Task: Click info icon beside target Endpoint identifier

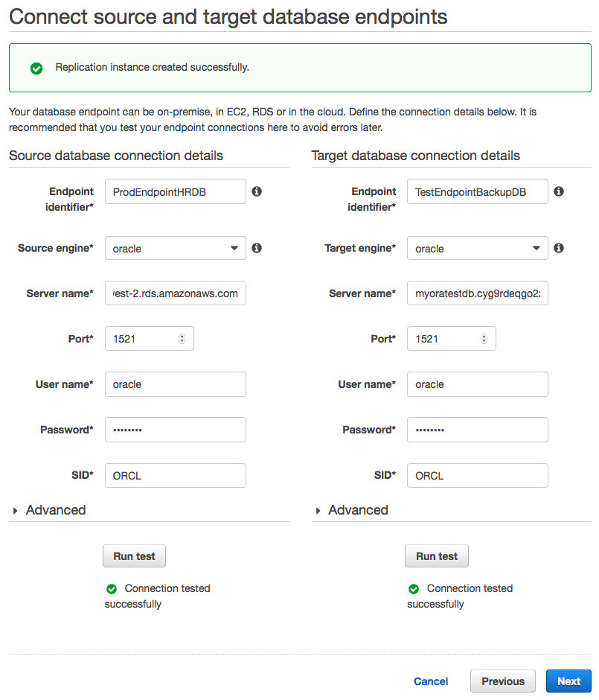Action: coord(559,191)
